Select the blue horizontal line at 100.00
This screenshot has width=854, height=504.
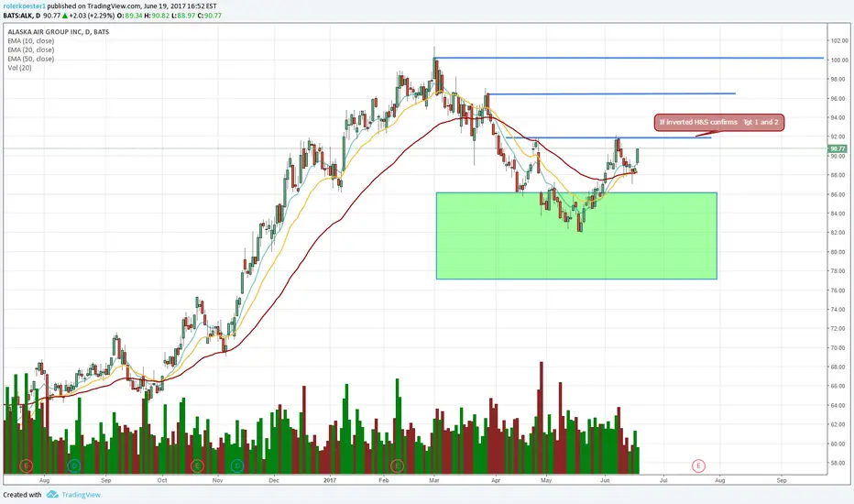(629, 58)
